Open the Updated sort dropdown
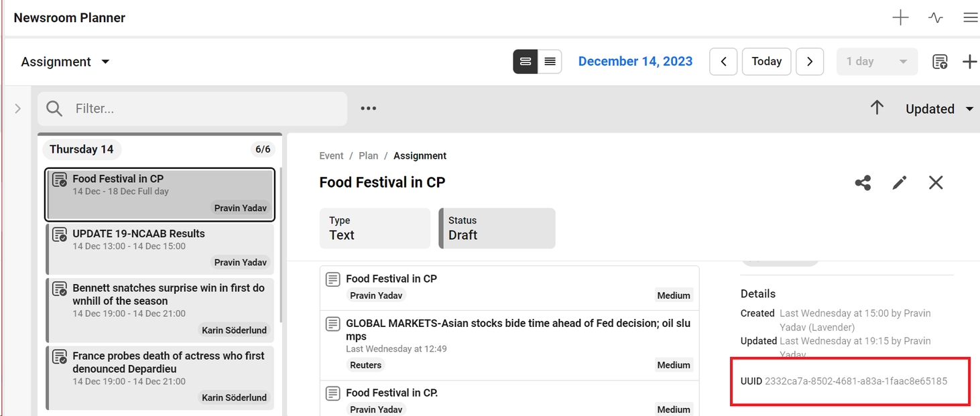Image resolution: width=980 pixels, height=416 pixels. (x=939, y=109)
